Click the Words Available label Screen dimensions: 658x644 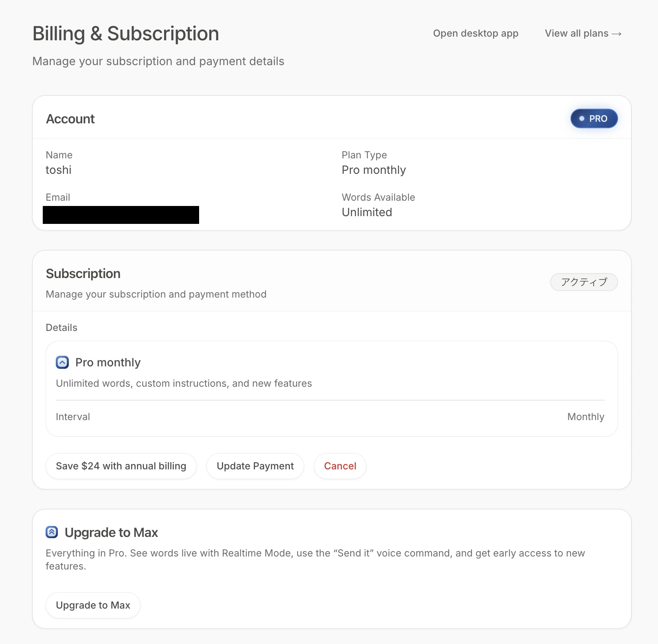click(x=378, y=197)
